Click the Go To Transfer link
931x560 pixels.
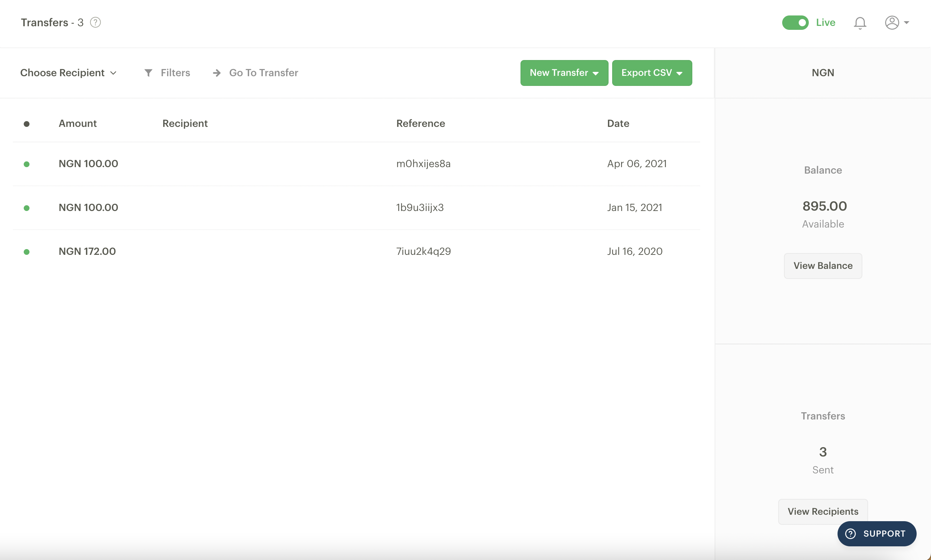[x=263, y=73]
